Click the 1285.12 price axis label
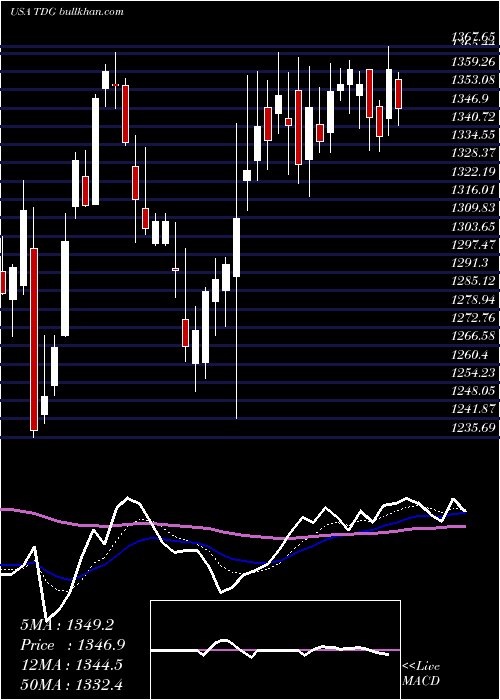This screenshot has width=500, height=700. (x=473, y=281)
